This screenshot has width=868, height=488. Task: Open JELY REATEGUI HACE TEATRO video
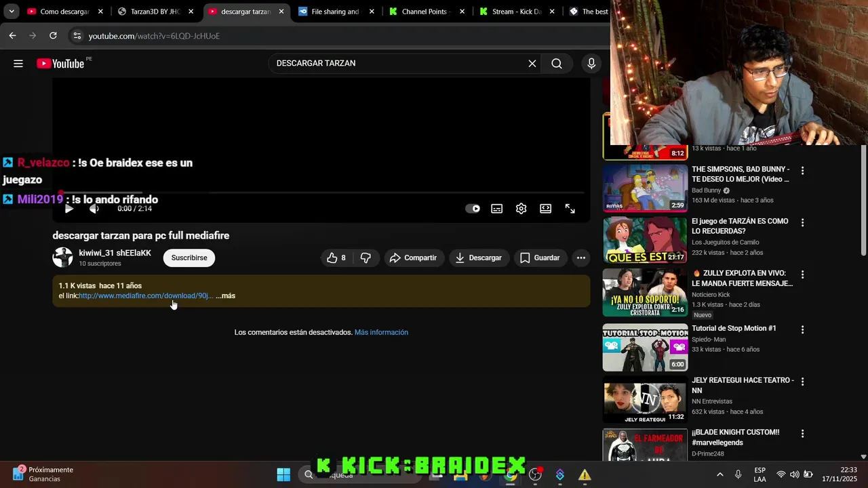coord(645,400)
